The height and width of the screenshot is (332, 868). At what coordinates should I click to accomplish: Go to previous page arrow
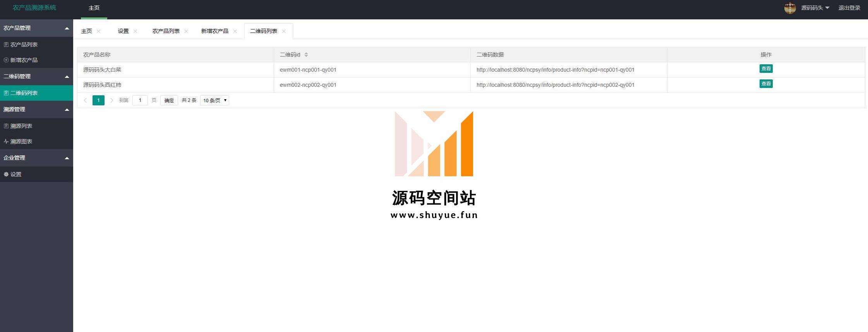[85, 100]
